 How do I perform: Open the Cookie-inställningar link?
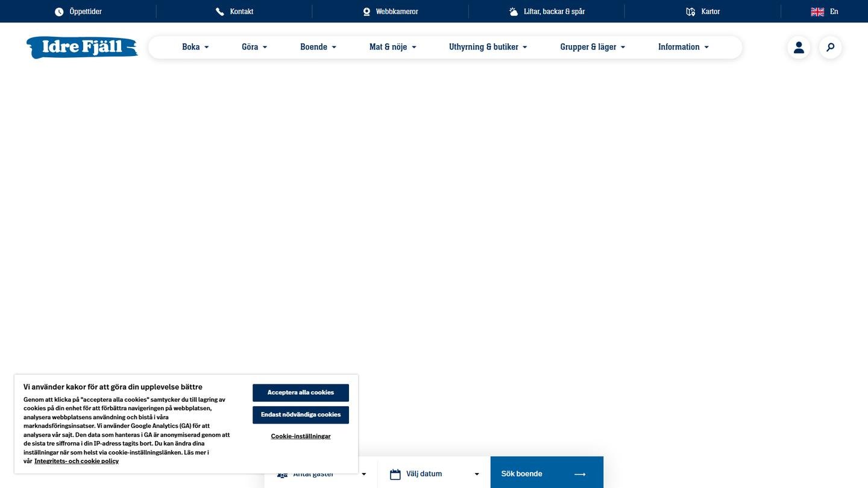click(x=301, y=436)
